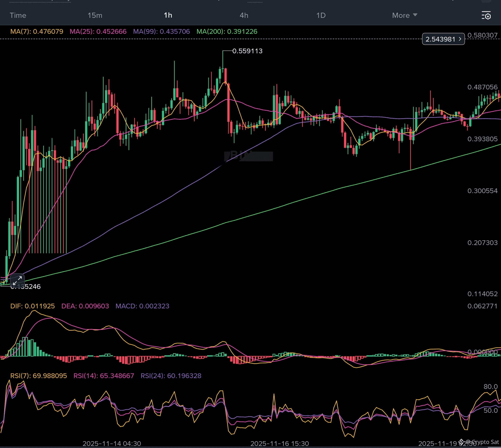Open the chart indicator settings icon
Image resolution: width=501 pixels, height=448 pixels.
click(x=486, y=15)
